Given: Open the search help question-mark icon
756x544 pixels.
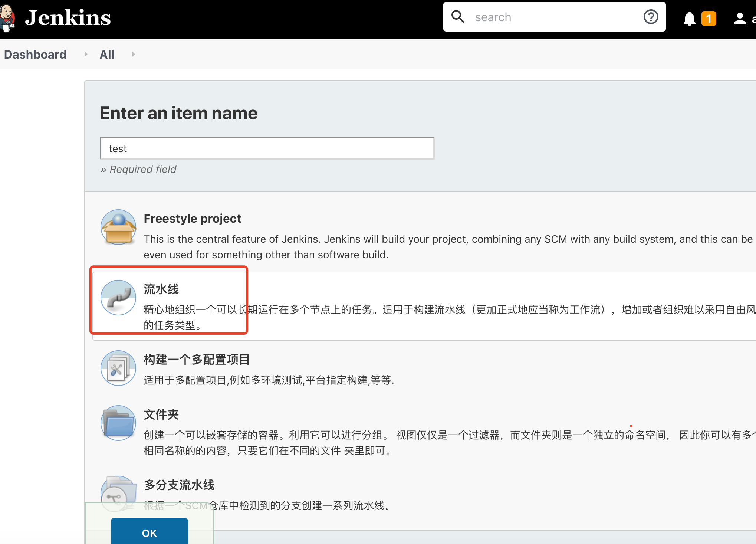Looking at the screenshot, I should (651, 17).
